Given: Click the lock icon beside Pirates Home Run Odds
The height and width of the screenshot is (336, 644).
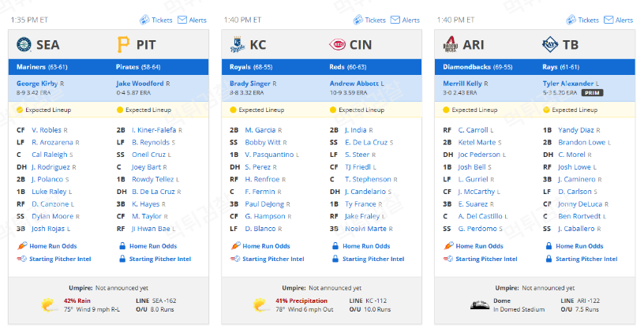Looking at the screenshot, I should coord(122,246).
